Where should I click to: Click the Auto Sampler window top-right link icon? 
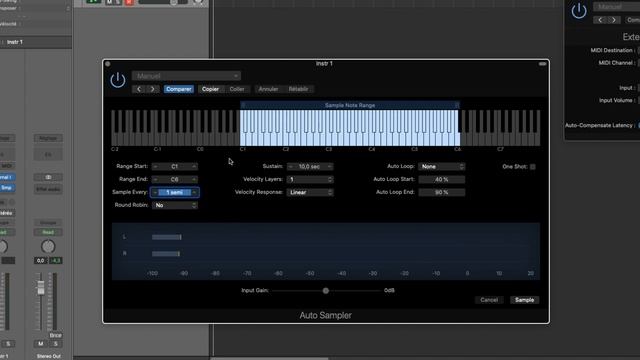coord(542,64)
